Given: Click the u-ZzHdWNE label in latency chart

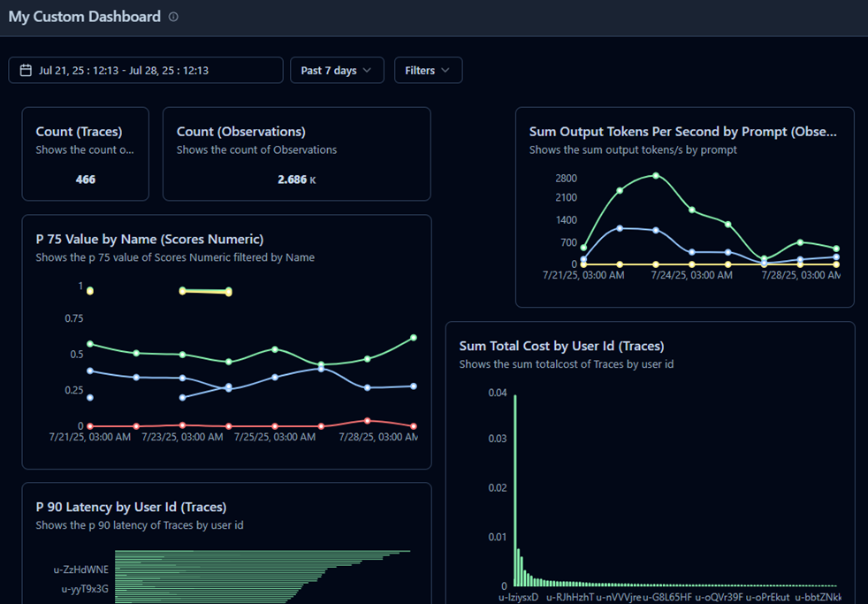Looking at the screenshot, I should [80, 570].
